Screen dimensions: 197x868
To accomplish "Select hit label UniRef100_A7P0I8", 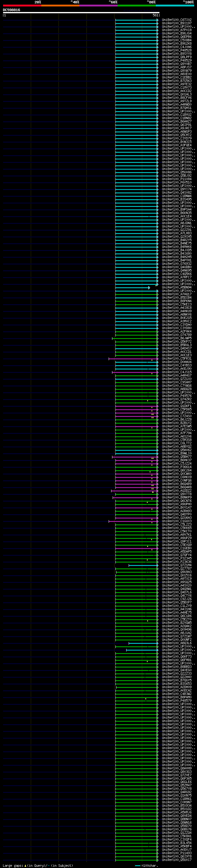I will [176, 30].
